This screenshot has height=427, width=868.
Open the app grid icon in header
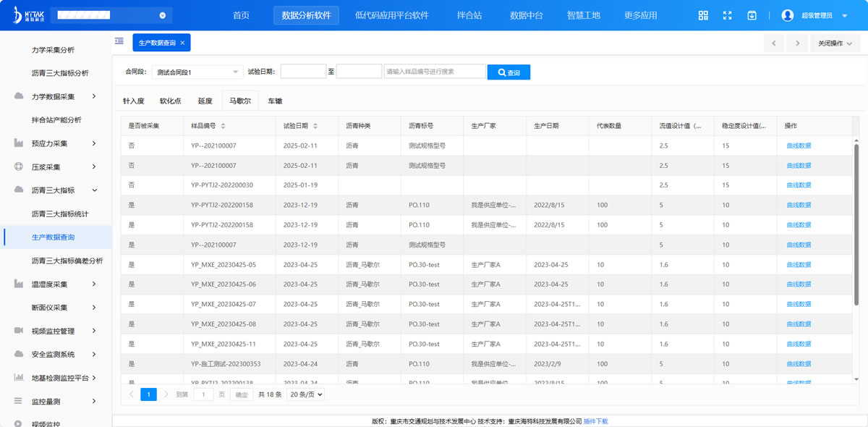coord(703,15)
